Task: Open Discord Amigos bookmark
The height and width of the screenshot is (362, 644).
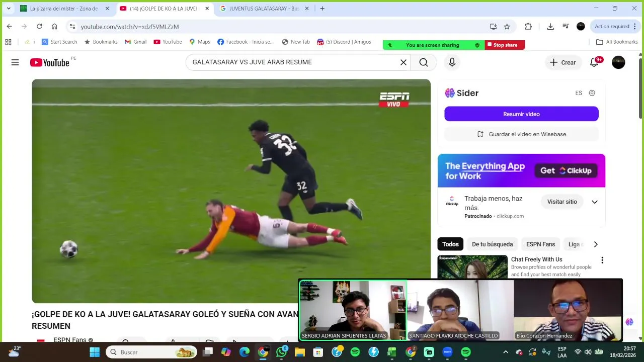Action: point(344,42)
